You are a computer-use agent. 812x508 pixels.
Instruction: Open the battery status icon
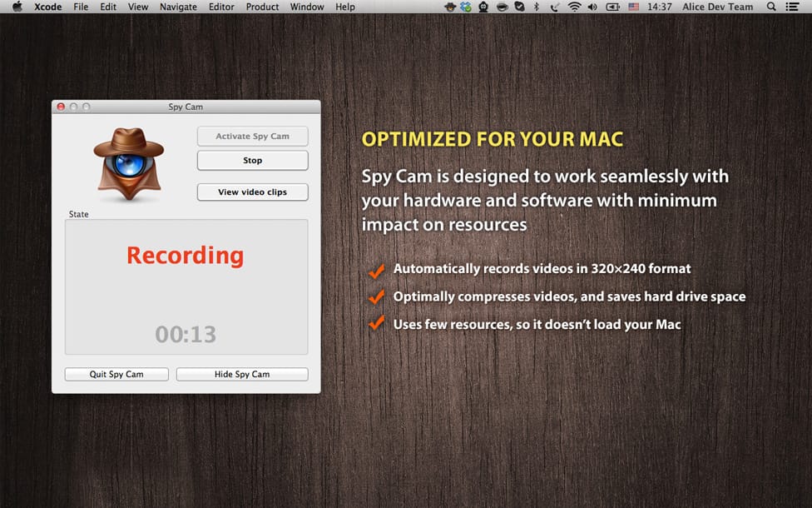click(613, 7)
